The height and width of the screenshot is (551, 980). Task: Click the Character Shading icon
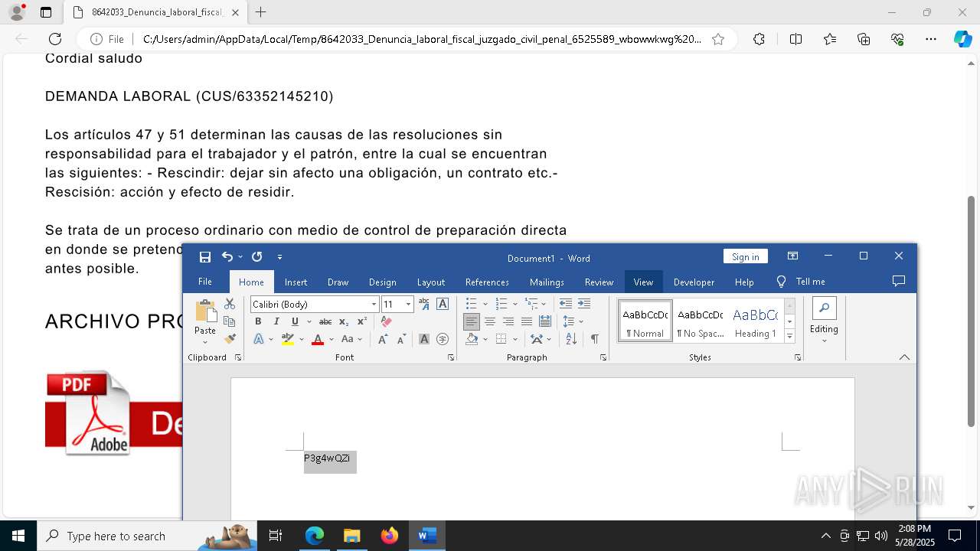point(424,339)
